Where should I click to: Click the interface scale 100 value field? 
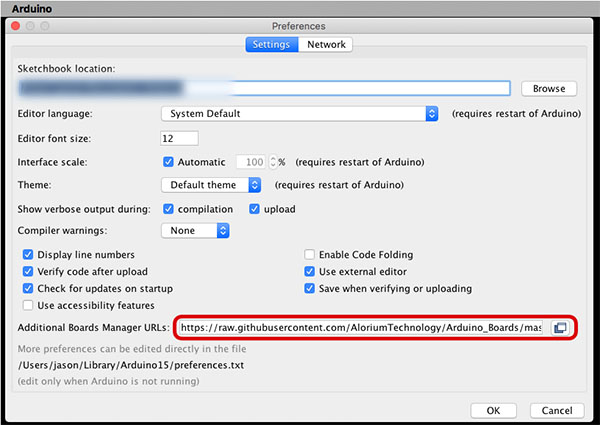click(x=252, y=162)
